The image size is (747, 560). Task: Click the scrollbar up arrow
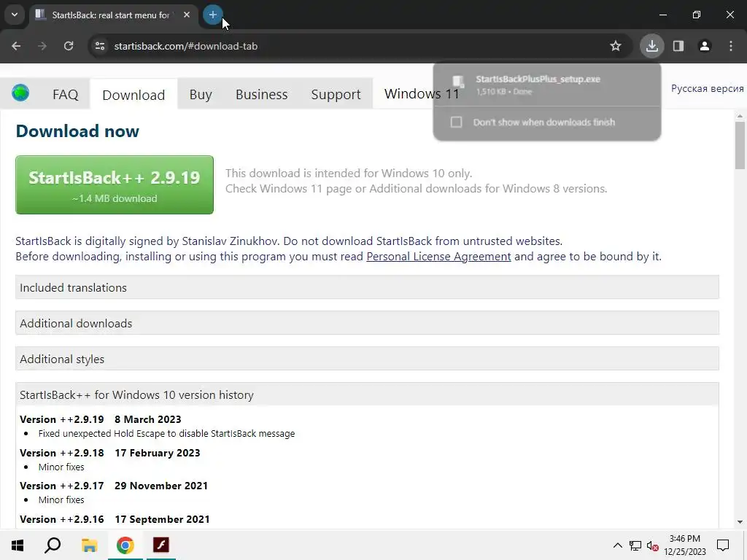tap(740, 116)
